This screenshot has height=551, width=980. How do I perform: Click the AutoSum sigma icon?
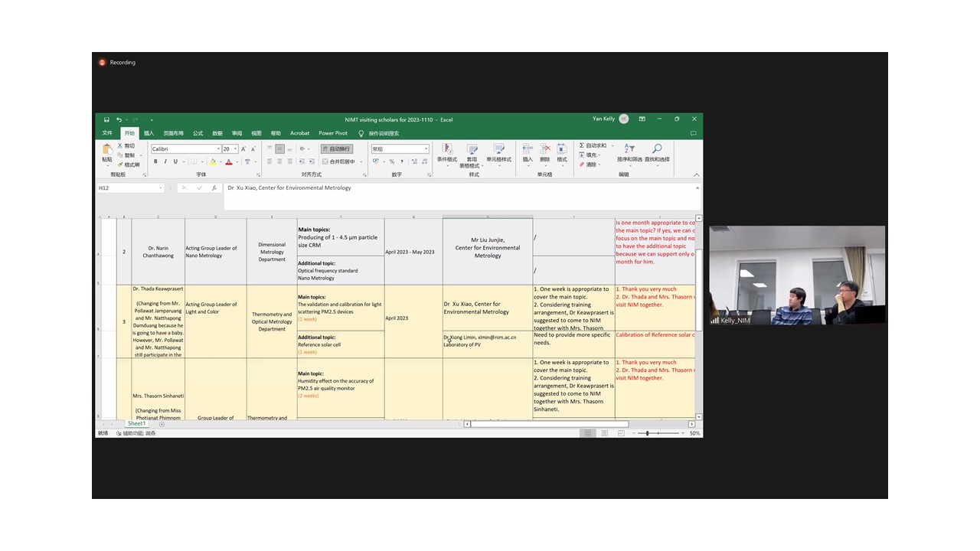582,145
